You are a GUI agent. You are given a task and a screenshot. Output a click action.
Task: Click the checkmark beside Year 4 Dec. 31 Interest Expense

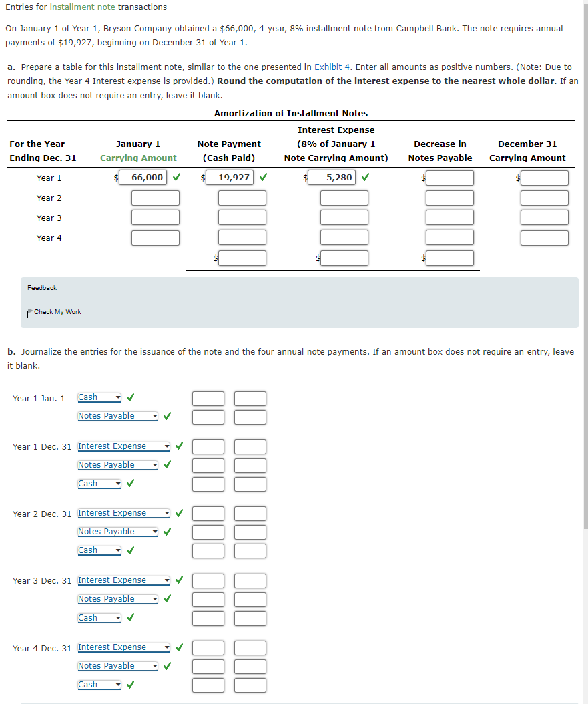[x=178, y=647]
